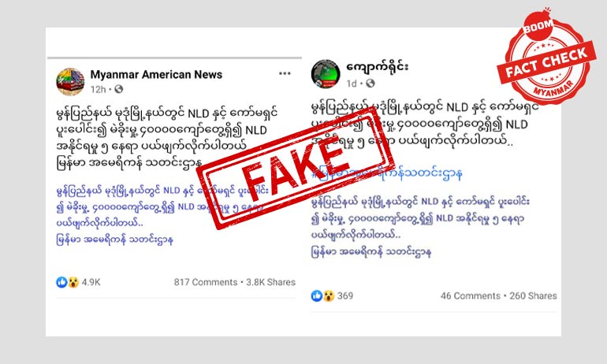This screenshot has width=607, height=364.
Task: Open the 817 Comments link
Action: coord(206,282)
